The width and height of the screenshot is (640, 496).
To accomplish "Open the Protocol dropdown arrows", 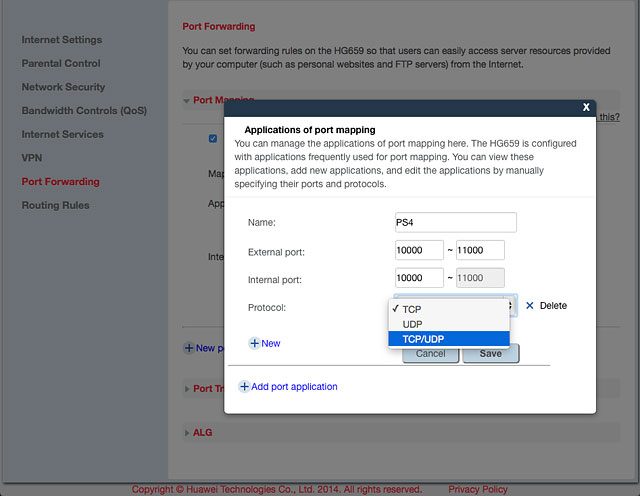I will [x=511, y=305].
